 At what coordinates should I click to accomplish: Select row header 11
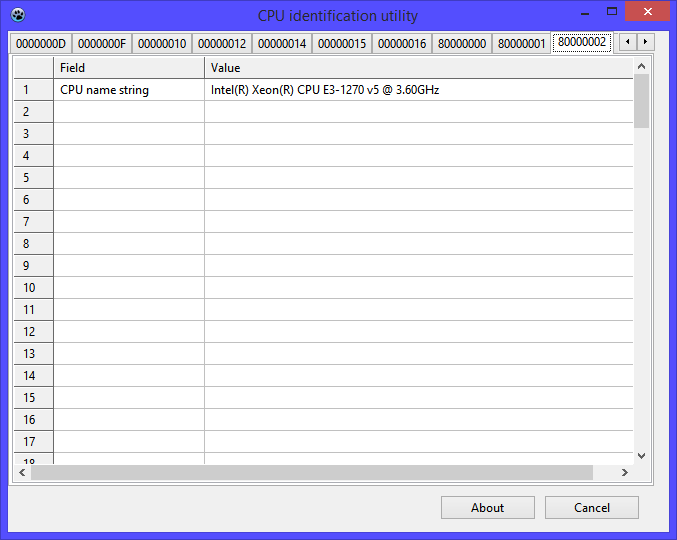coord(33,310)
